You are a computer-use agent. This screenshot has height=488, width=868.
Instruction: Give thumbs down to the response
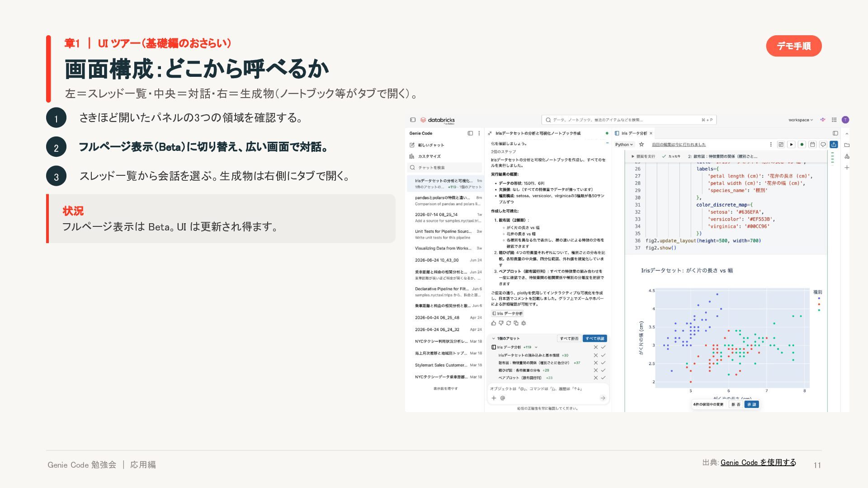(x=501, y=323)
